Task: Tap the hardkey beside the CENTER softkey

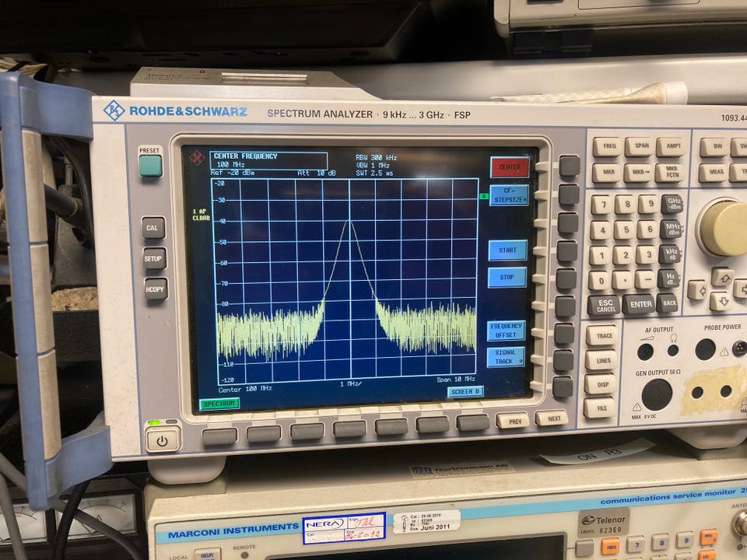Action: (x=570, y=166)
